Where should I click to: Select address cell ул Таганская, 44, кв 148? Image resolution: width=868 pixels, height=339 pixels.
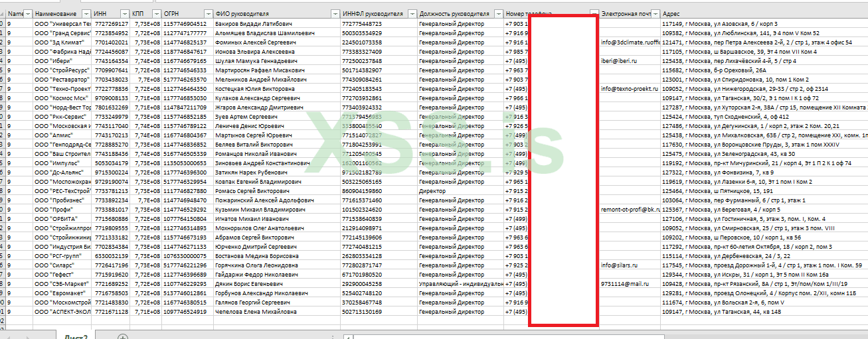(x=764, y=311)
